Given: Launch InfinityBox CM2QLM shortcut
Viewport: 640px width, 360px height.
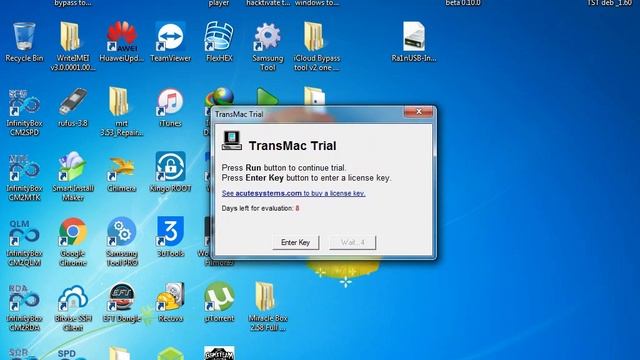Looking at the screenshot, I should [24, 242].
